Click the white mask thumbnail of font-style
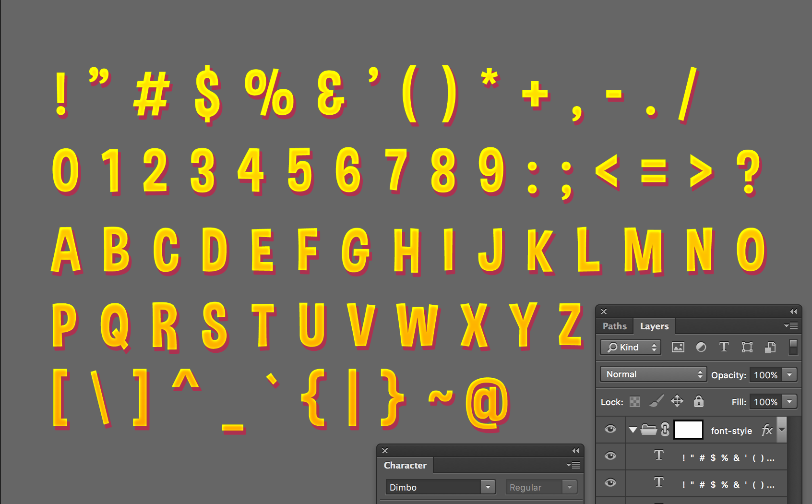Image resolution: width=812 pixels, height=504 pixels. coord(688,430)
